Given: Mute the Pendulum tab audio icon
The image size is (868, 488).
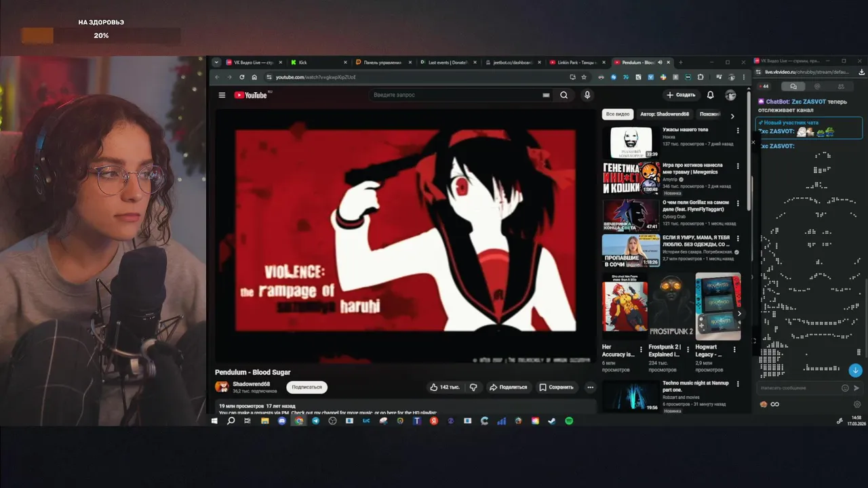Looking at the screenshot, I should click(660, 62).
